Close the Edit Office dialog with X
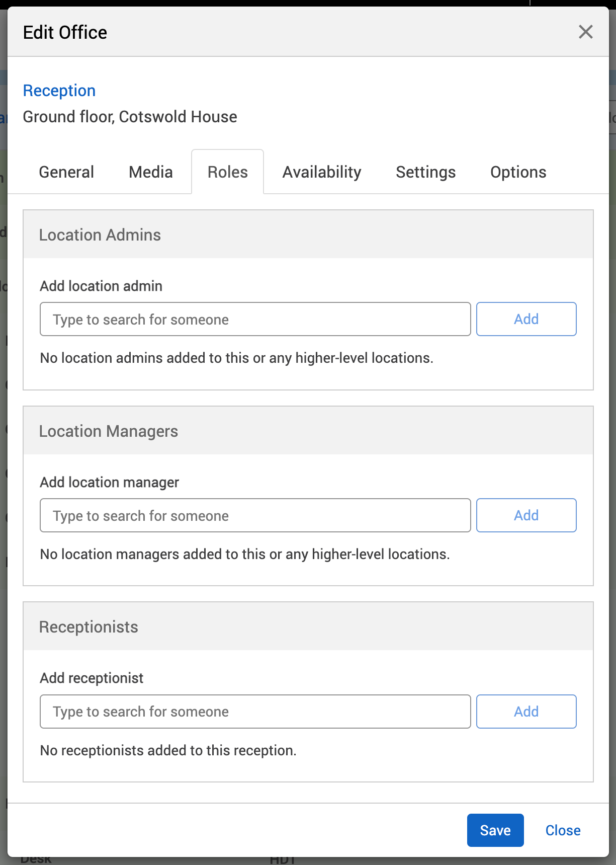The width and height of the screenshot is (616, 865). click(585, 32)
